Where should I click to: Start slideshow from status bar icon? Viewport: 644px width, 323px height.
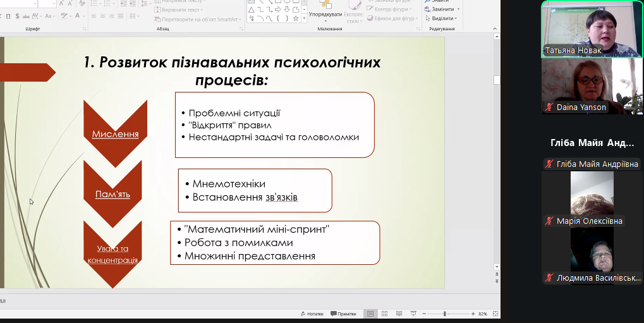[413, 314]
